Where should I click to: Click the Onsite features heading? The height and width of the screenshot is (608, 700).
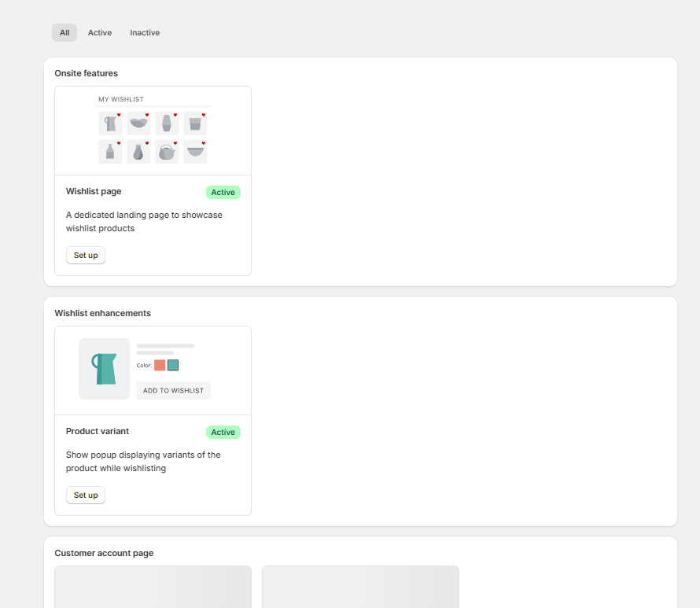tap(87, 73)
